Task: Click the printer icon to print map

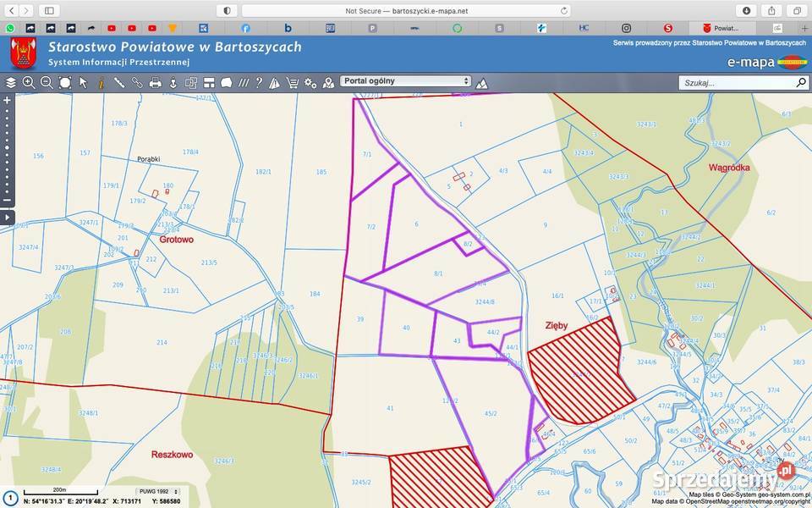Action: (x=155, y=83)
